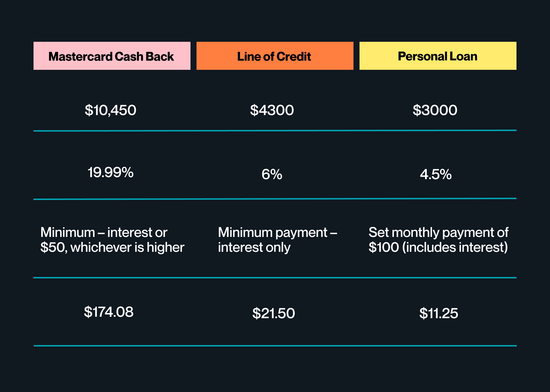Click the Mastercard Cash Back header

coord(112,56)
